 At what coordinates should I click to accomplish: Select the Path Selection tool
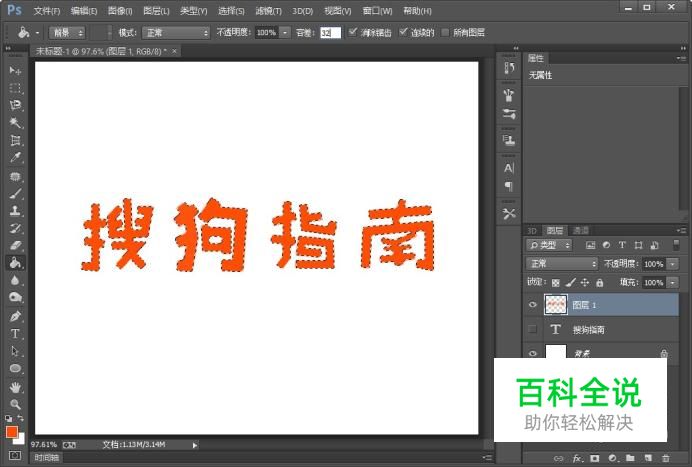tap(15, 351)
